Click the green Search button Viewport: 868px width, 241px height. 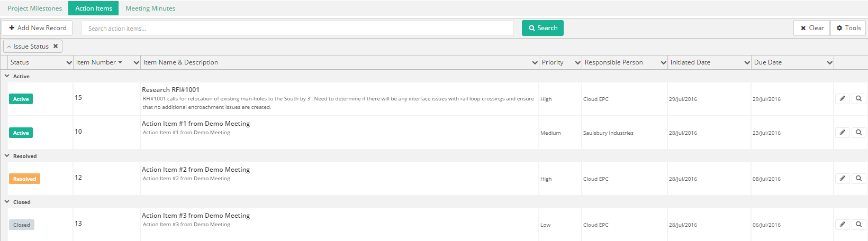point(542,28)
